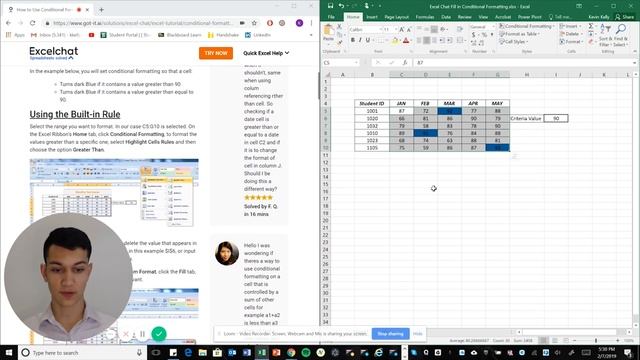Screen dimensions: 640x360
Task: Reload the Chrome page
Action: click(33, 23)
